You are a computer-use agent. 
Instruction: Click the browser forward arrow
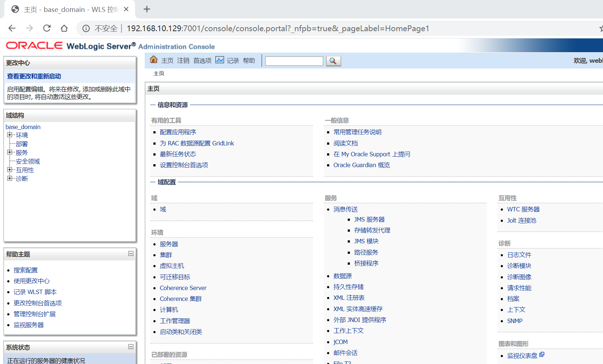point(29,28)
